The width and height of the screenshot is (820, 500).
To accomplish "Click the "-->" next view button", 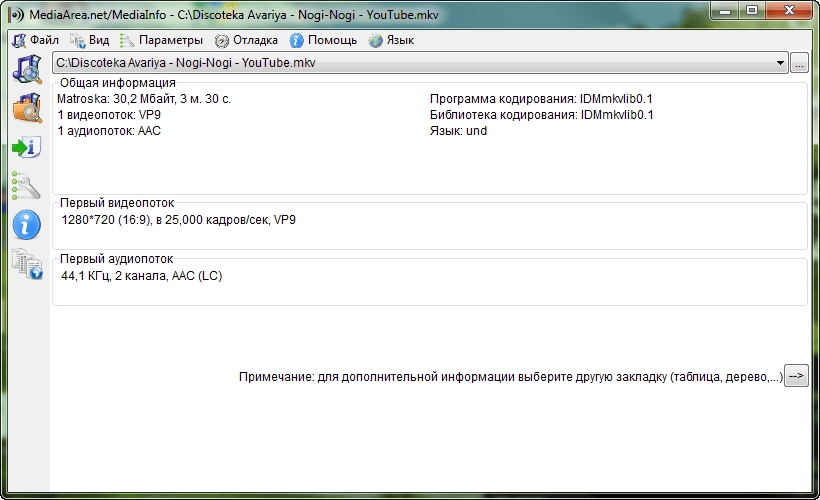I will coord(796,376).
